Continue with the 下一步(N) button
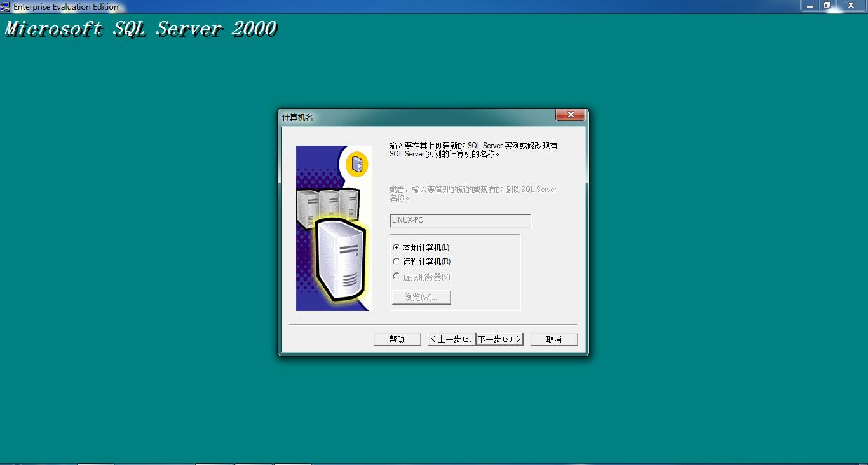 tap(499, 339)
